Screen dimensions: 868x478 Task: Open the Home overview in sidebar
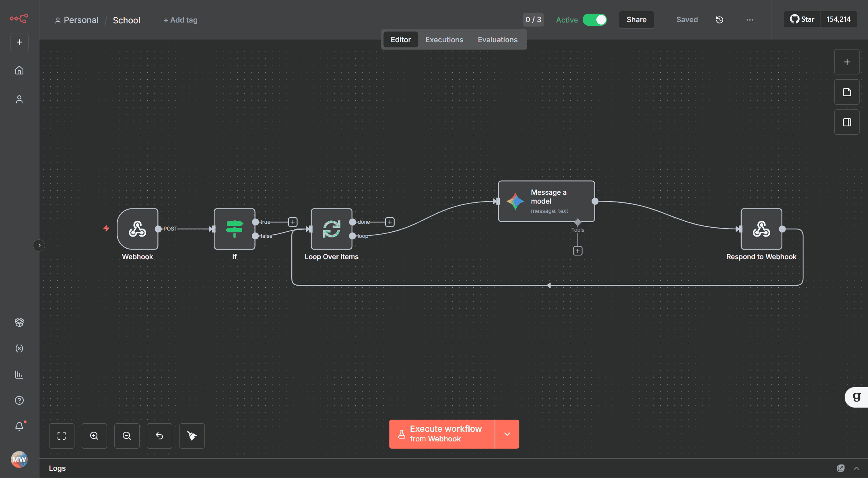coord(19,70)
